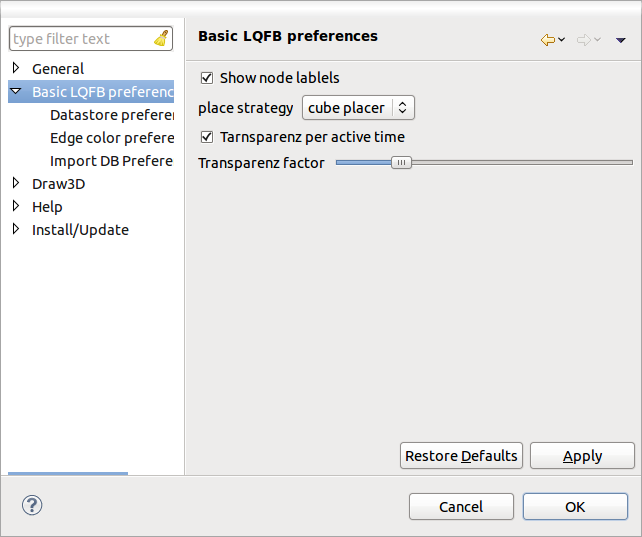The height and width of the screenshot is (537, 642).
Task: Open the preferences view menu triangle
Action: pos(621,40)
